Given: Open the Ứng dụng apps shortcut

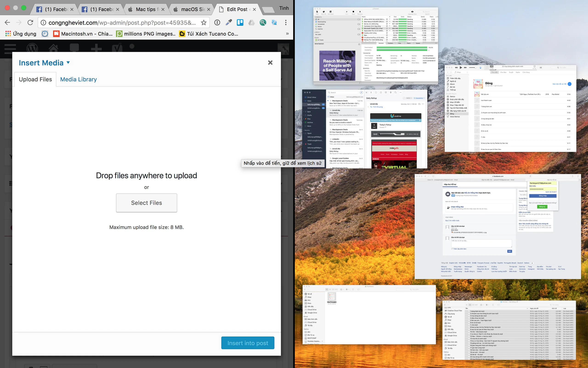Looking at the screenshot, I should 21,34.
